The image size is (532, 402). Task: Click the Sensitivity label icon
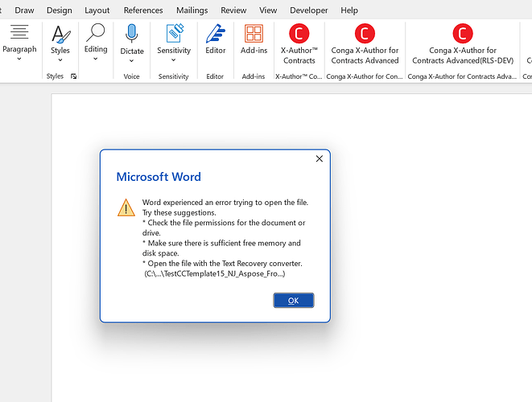(x=174, y=34)
